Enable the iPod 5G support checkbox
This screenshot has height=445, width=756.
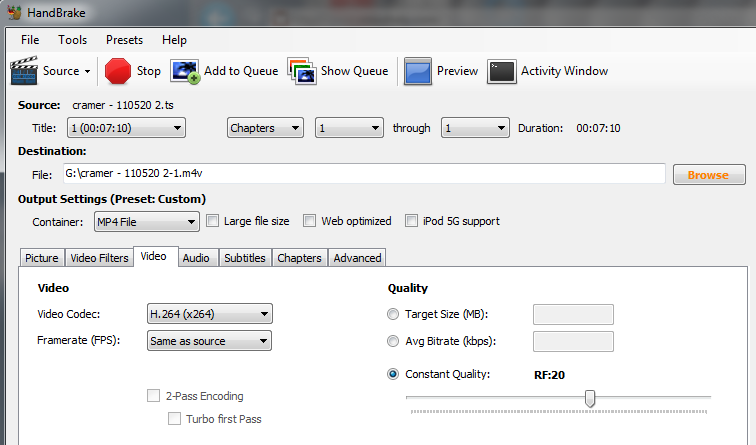[411, 221]
